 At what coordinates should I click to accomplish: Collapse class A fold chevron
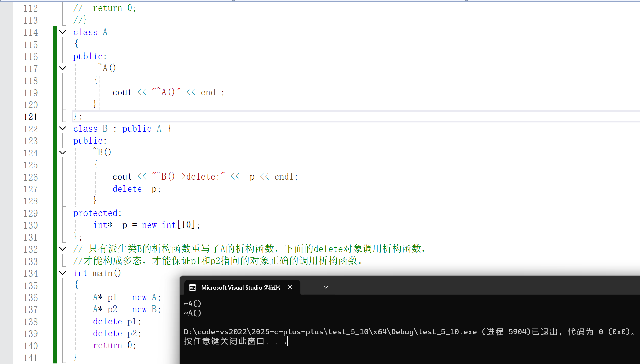coord(63,32)
